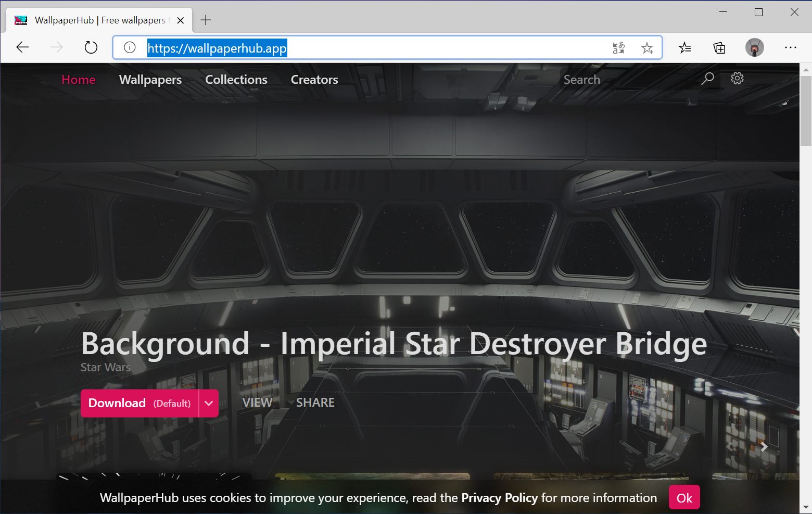Click the address bar URL

coord(217,48)
